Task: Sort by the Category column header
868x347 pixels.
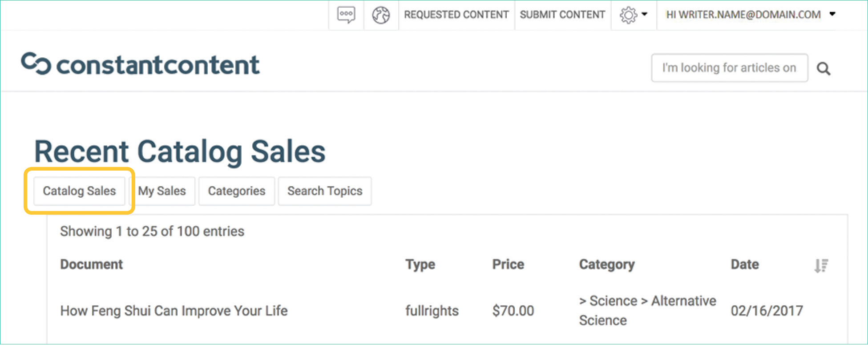Action: (607, 264)
